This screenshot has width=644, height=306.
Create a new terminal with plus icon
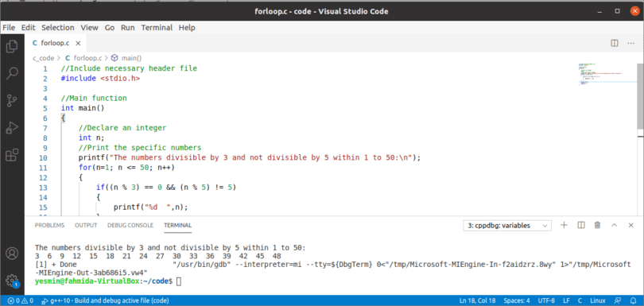point(564,225)
